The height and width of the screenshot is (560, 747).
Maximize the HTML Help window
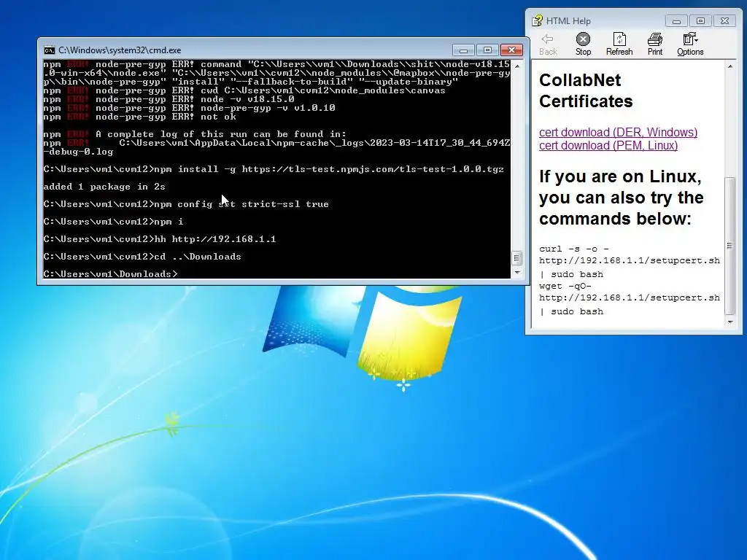pos(700,21)
